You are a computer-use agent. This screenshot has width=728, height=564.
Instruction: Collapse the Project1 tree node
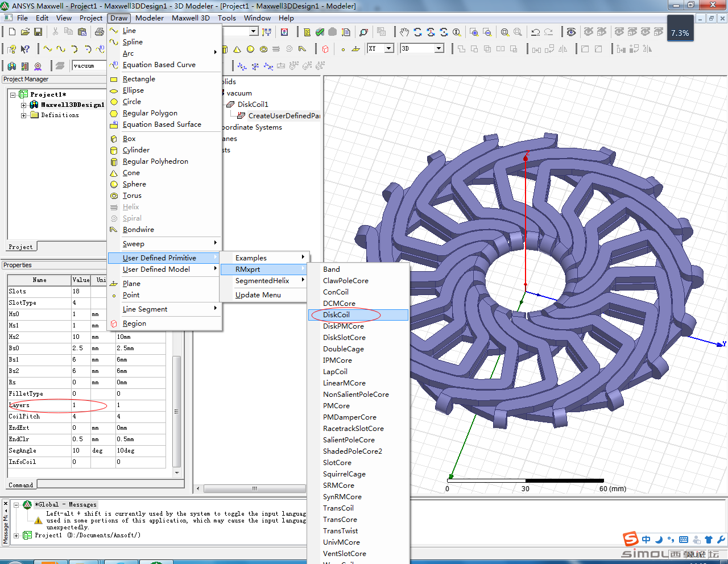(x=13, y=95)
